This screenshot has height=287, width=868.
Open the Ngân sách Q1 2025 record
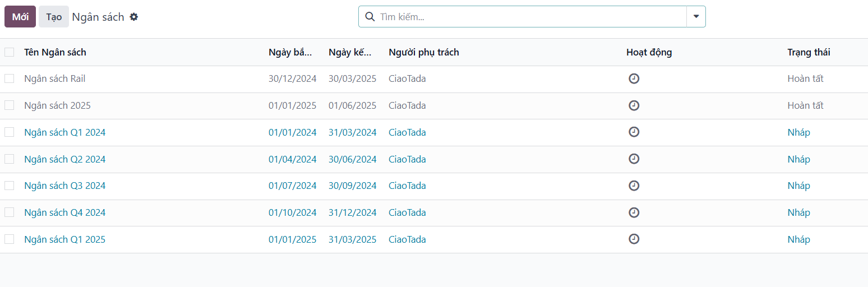click(x=64, y=239)
